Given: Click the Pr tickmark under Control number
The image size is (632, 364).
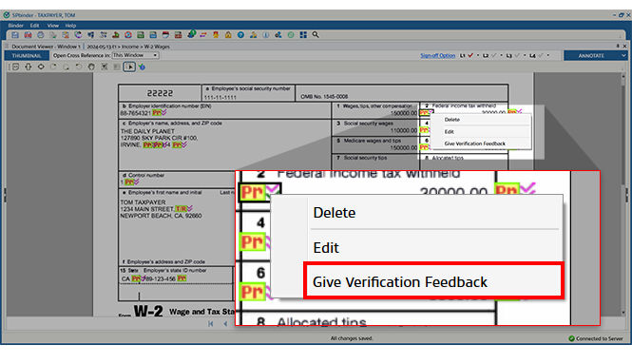Looking at the screenshot, I should [129, 182].
